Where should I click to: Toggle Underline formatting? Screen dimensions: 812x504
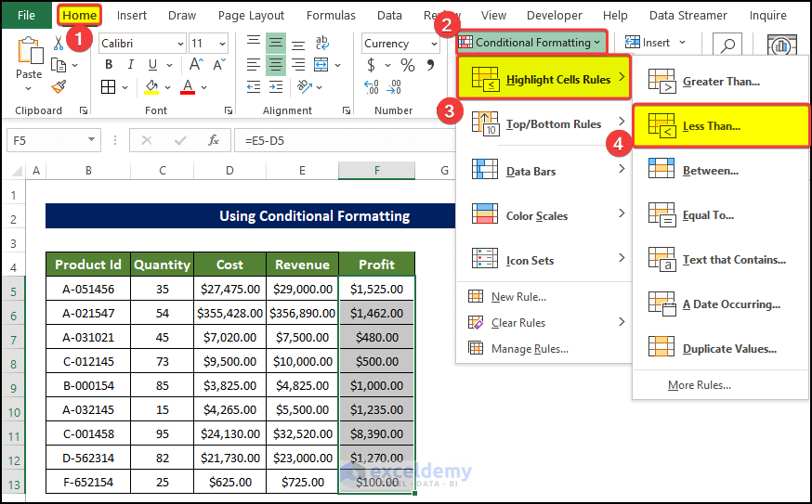152,65
